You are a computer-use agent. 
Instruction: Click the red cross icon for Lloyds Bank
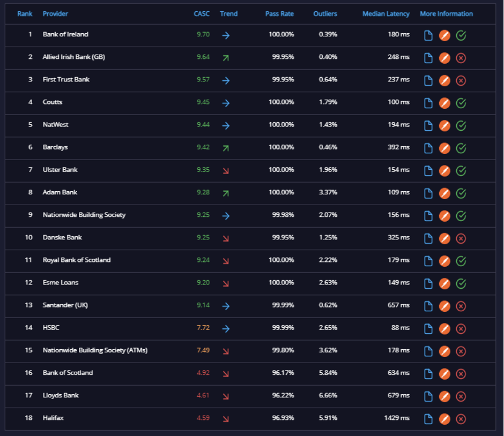click(x=461, y=396)
